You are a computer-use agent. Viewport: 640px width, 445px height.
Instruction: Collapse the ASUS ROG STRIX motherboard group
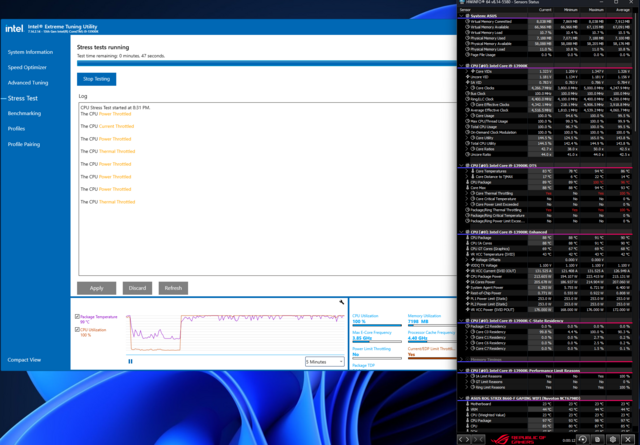pos(462,398)
